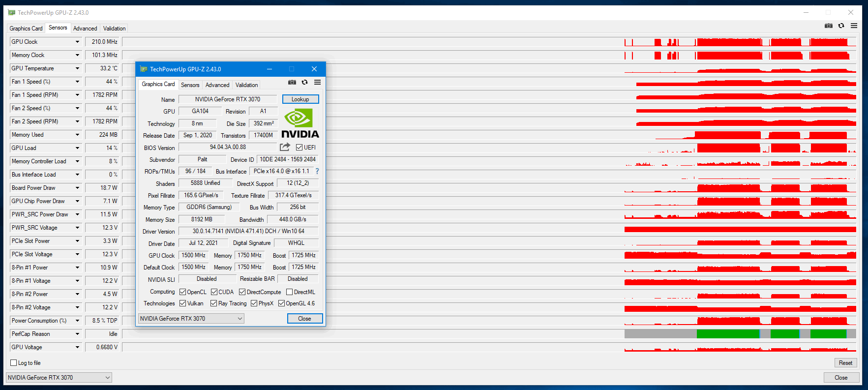Toggle the OpenGL 4.6 checkbox

pyautogui.click(x=281, y=303)
